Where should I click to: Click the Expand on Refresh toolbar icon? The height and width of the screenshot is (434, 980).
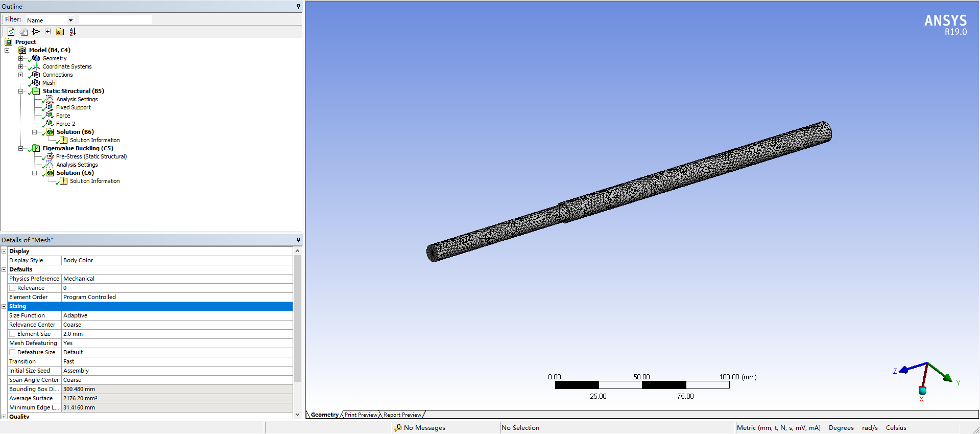pos(36,32)
